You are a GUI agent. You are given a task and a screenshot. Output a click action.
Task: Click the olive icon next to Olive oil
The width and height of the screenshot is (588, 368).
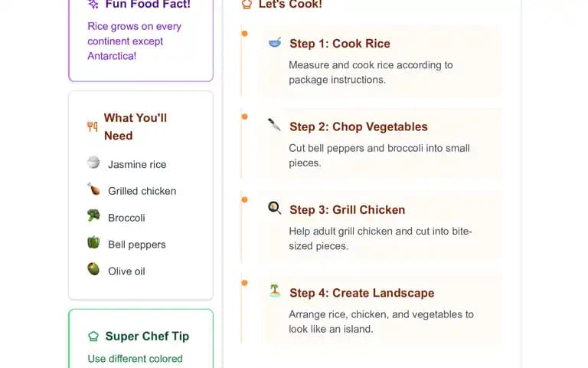click(x=93, y=269)
